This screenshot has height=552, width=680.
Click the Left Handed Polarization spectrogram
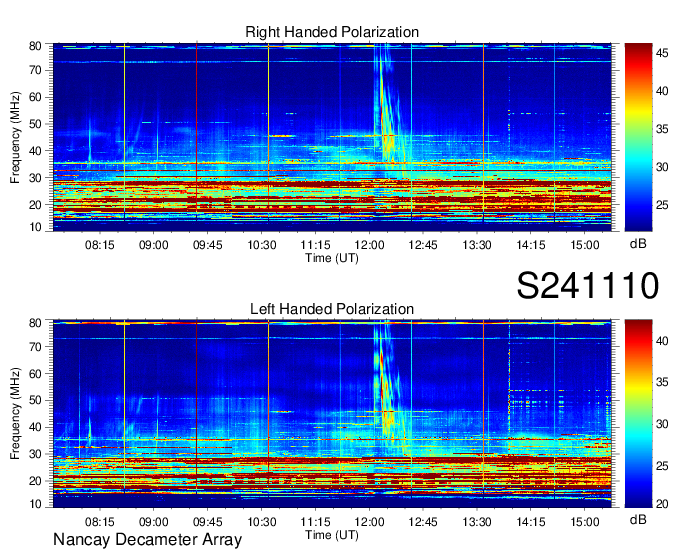click(x=332, y=414)
